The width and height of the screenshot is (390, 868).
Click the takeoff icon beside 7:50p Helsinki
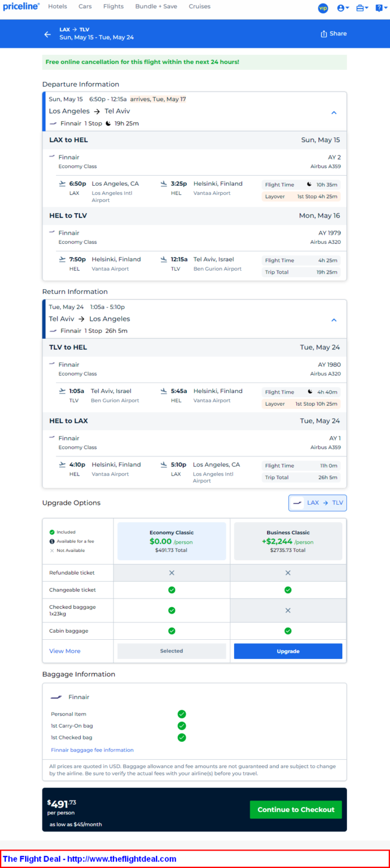pyautogui.click(x=62, y=260)
